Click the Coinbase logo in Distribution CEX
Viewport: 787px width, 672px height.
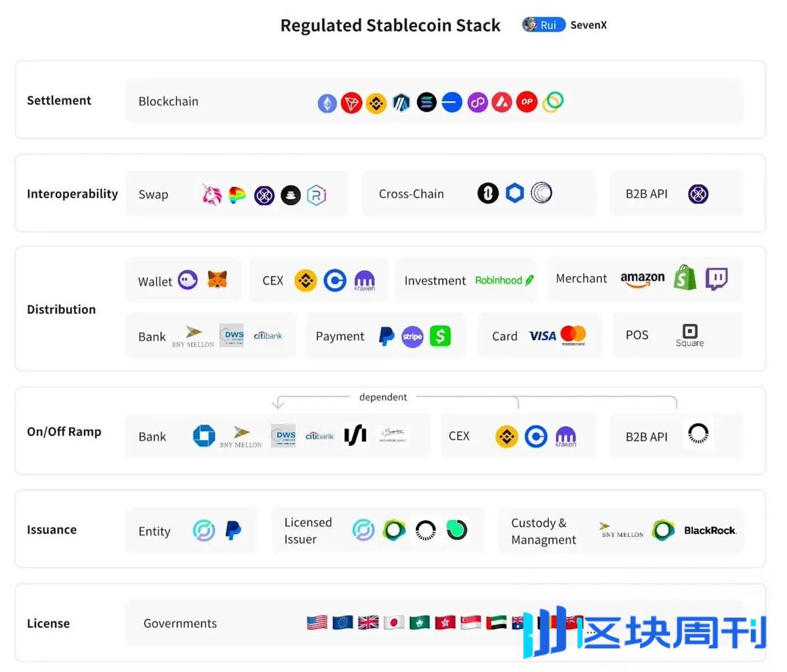pyautogui.click(x=335, y=281)
